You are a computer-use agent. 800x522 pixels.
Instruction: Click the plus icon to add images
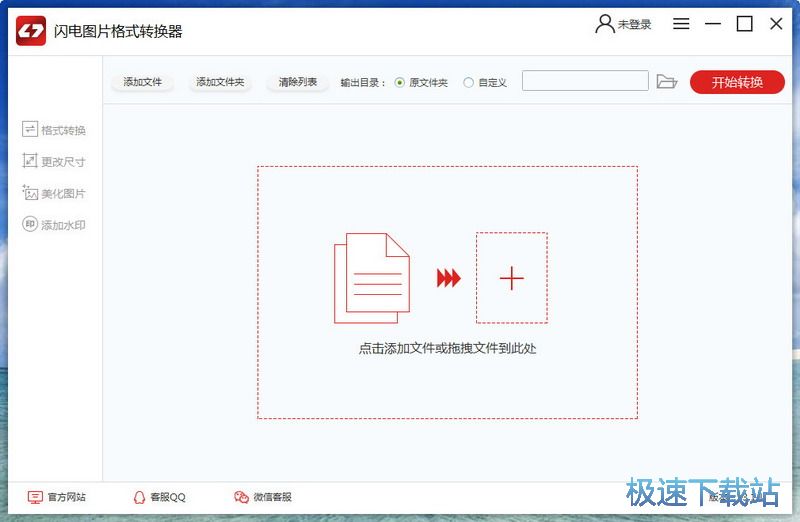point(511,278)
